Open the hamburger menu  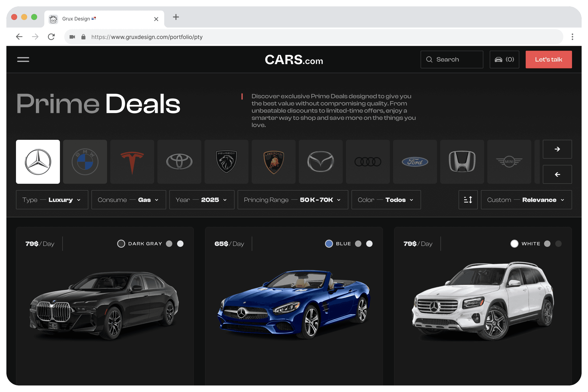[23, 59]
